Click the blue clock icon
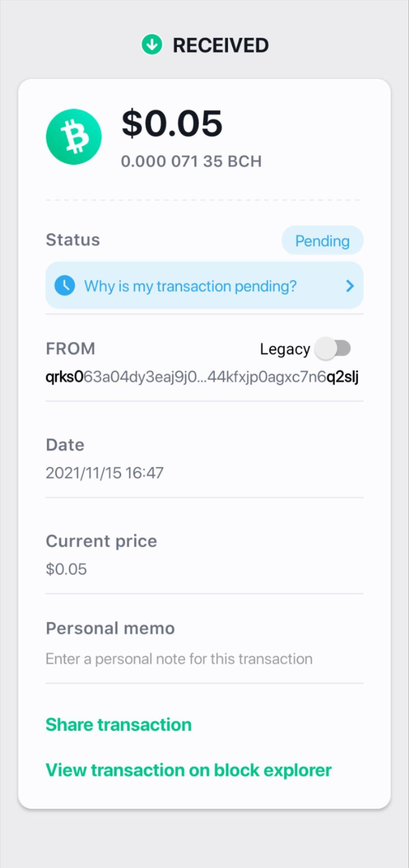Image resolution: width=409 pixels, height=868 pixels. pos(65,285)
